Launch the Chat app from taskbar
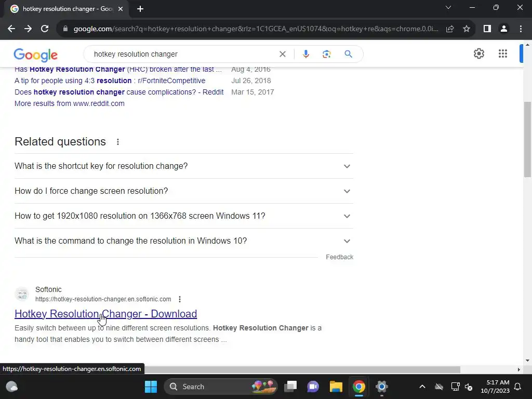 (313, 387)
